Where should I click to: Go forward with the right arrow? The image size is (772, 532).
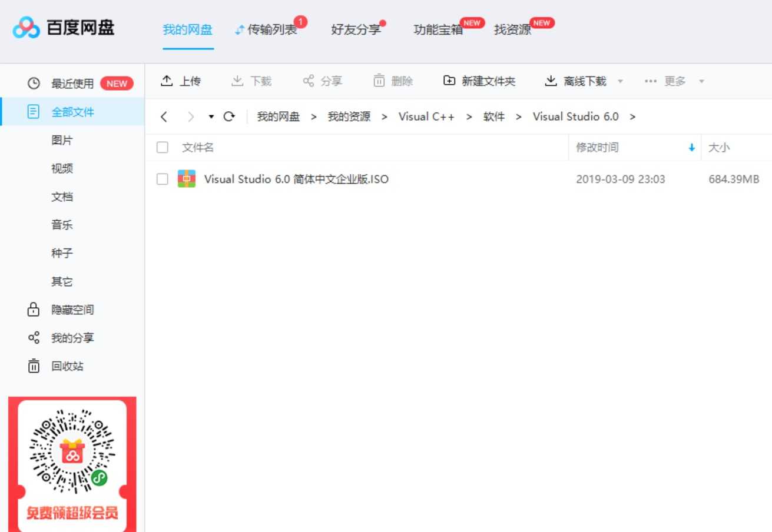pos(190,117)
